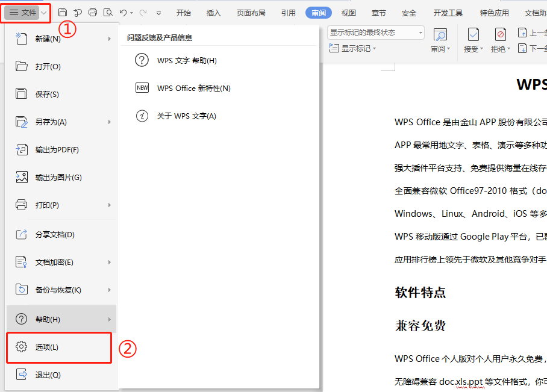
Task: Expand the 另存为(A) submenu arrow
Action: point(109,122)
